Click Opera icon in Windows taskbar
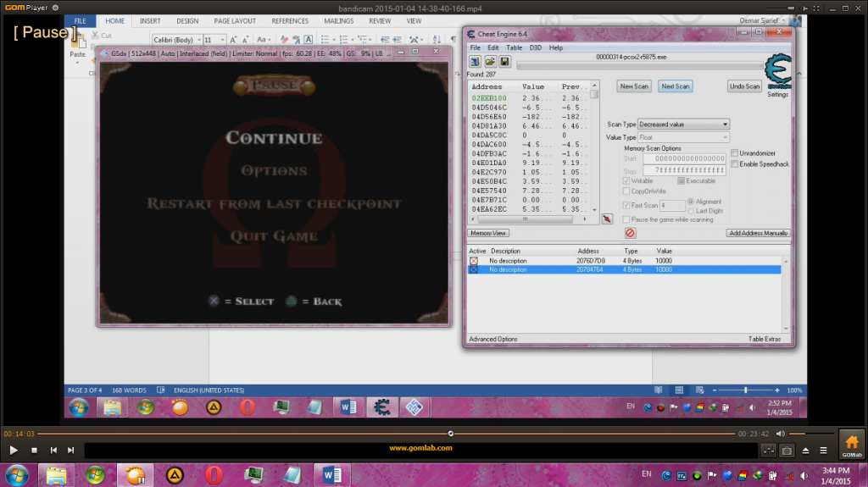868x487 pixels. pos(214,475)
